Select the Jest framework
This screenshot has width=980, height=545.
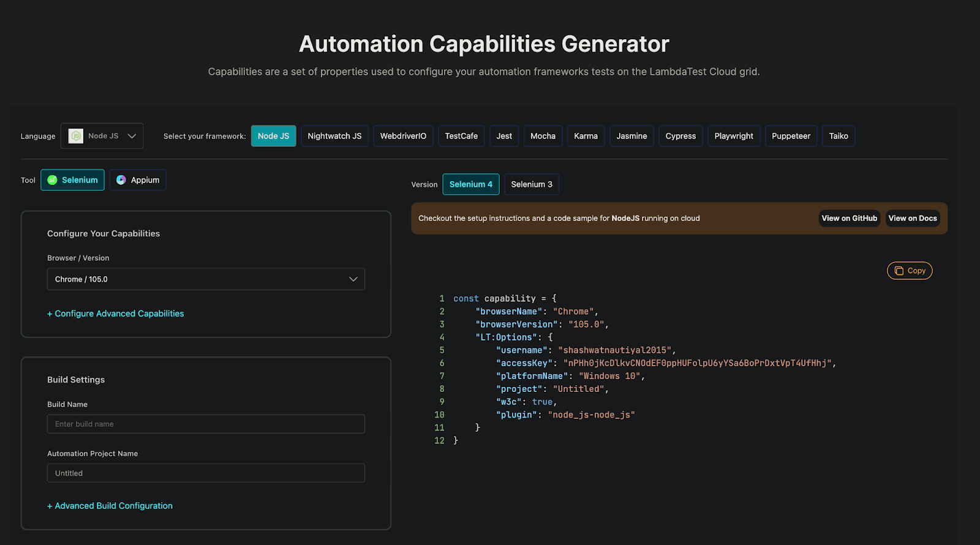(504, 136)
